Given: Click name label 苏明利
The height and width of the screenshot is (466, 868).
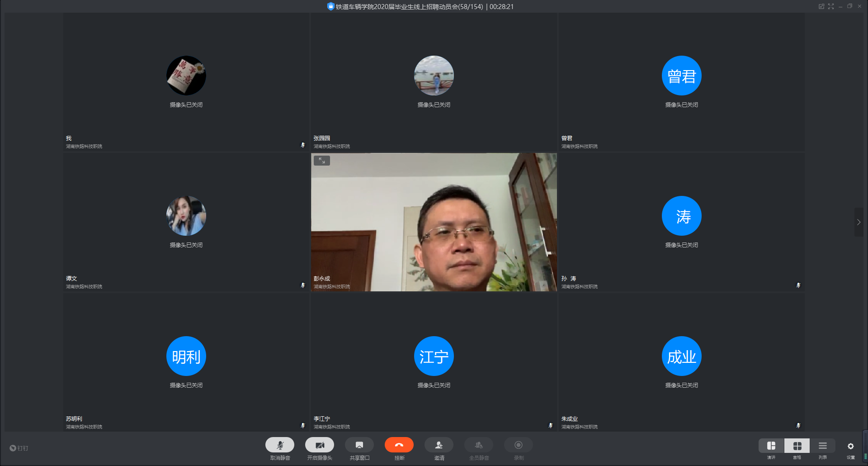Looking at the screenshot, I should 74,418.
